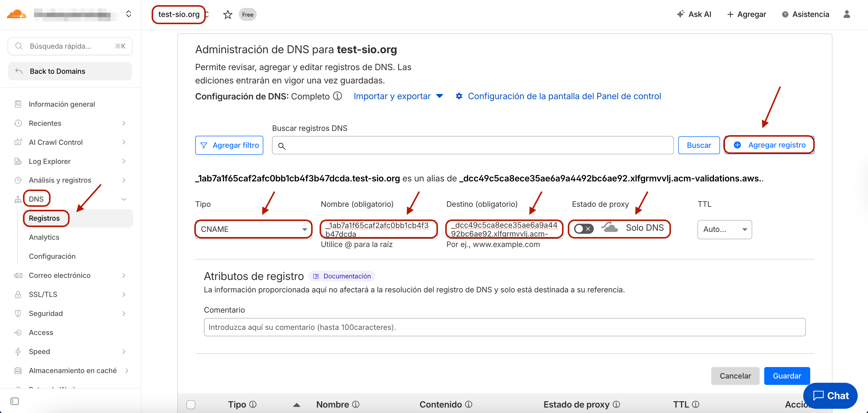Click the Agregar filtro button
The image size is (868, 413).
point(229,145)
